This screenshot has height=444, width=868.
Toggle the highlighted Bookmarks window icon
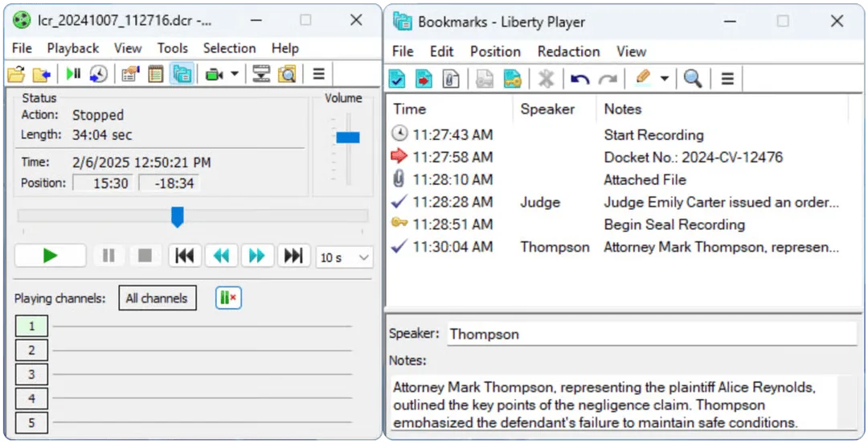(182, 74)
